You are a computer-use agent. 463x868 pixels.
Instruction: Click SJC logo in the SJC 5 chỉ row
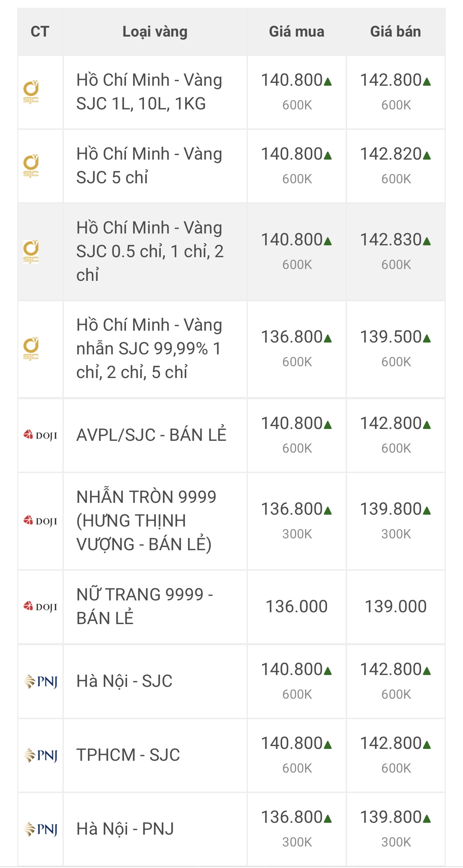31,166
